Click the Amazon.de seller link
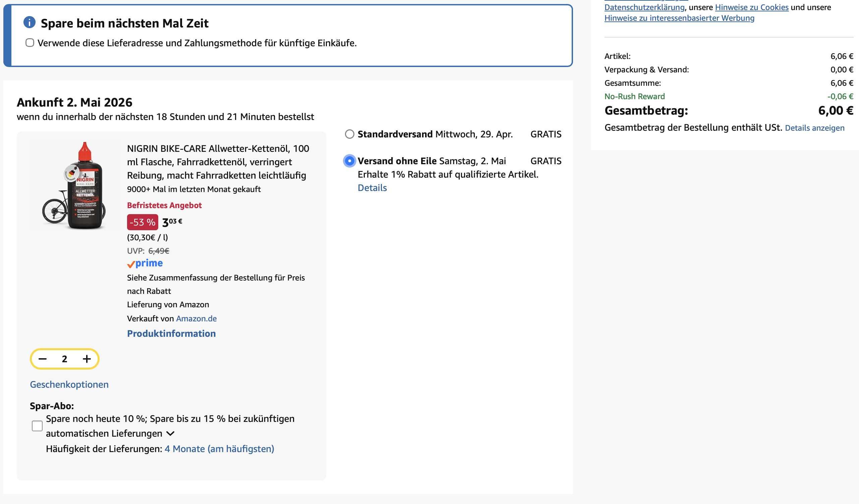The height and width of the screenshot is (504, 859). pos(196,318)
